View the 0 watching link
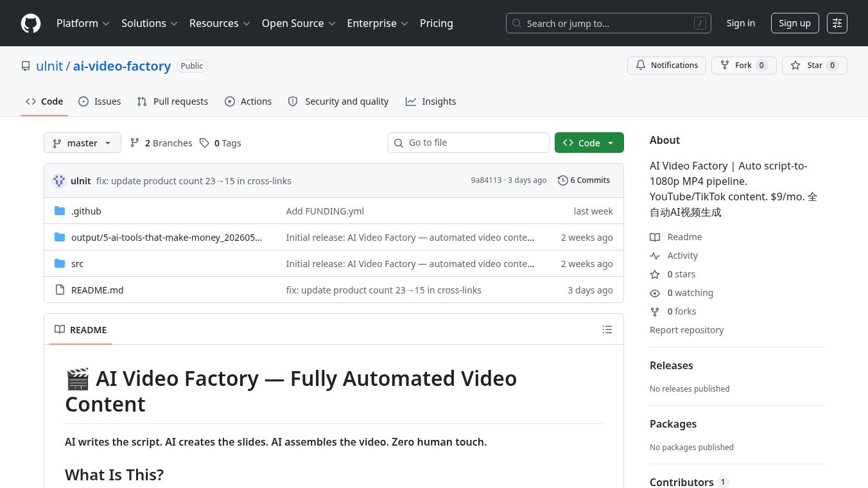The height and width of the screenshot is (488, 868). click(x=682, y=293)
